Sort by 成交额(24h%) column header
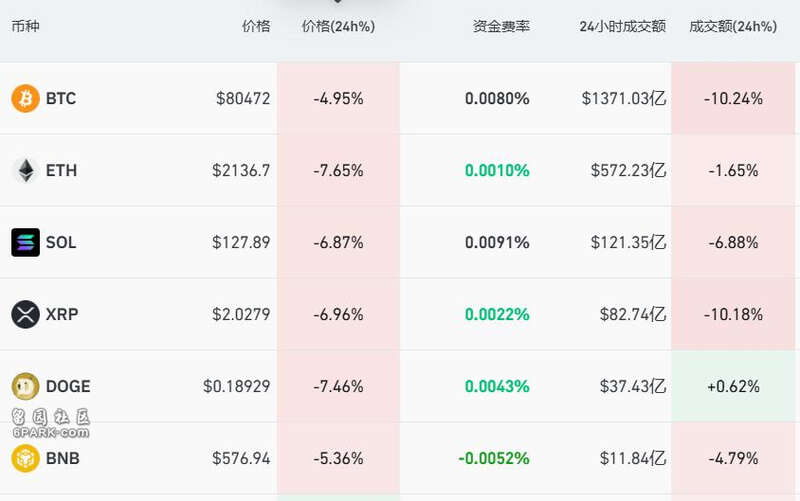The image size is (800, 501). (733, 26)
